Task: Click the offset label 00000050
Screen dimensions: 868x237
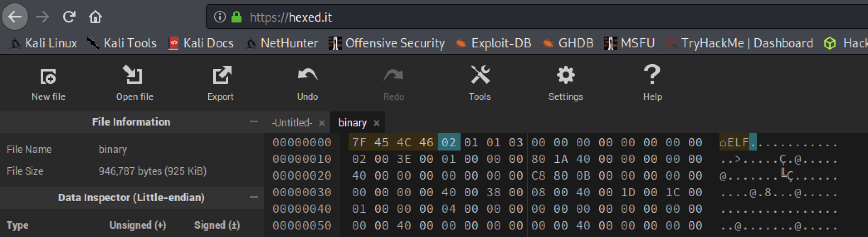Action: pos(302,226)
